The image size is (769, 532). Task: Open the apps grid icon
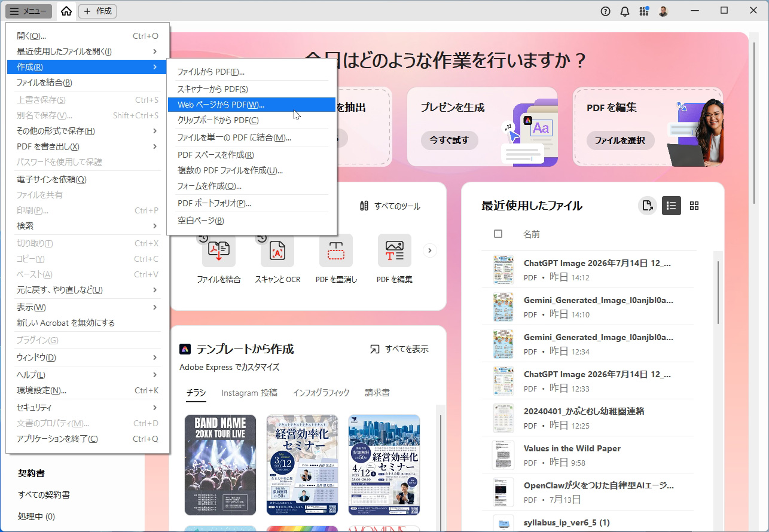pos(644,11)
